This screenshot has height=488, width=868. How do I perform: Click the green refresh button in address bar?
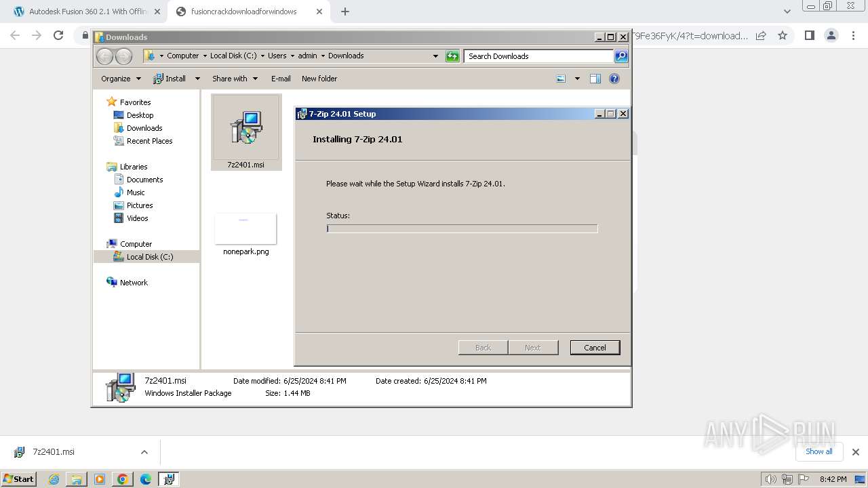pos(452,56)
